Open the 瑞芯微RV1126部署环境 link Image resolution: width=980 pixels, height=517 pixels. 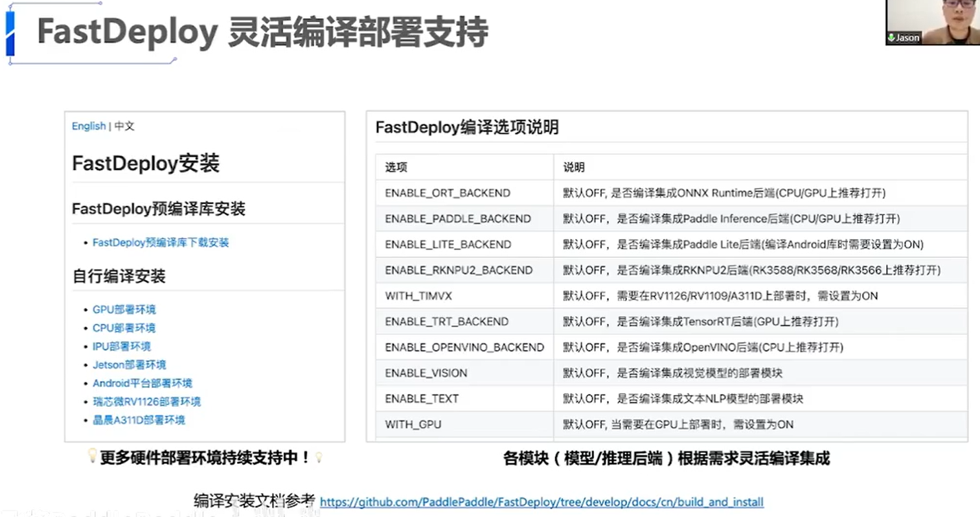(146, 402)
